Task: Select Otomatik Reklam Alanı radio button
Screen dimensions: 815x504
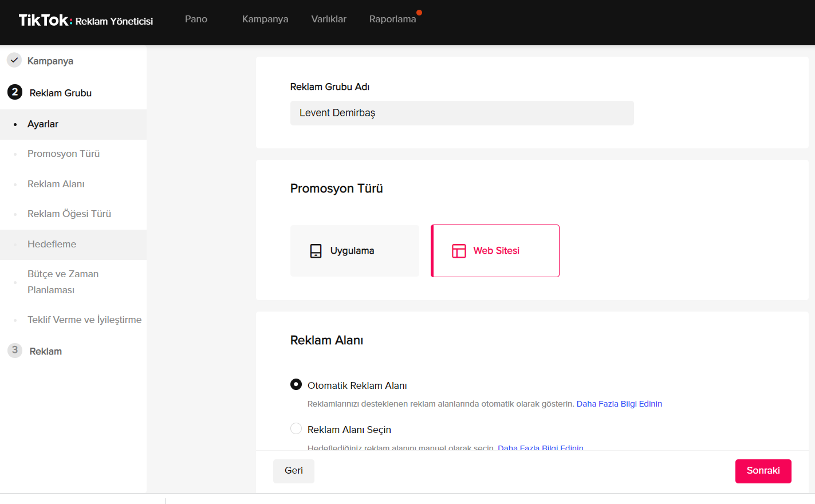Action: (296, 384)
